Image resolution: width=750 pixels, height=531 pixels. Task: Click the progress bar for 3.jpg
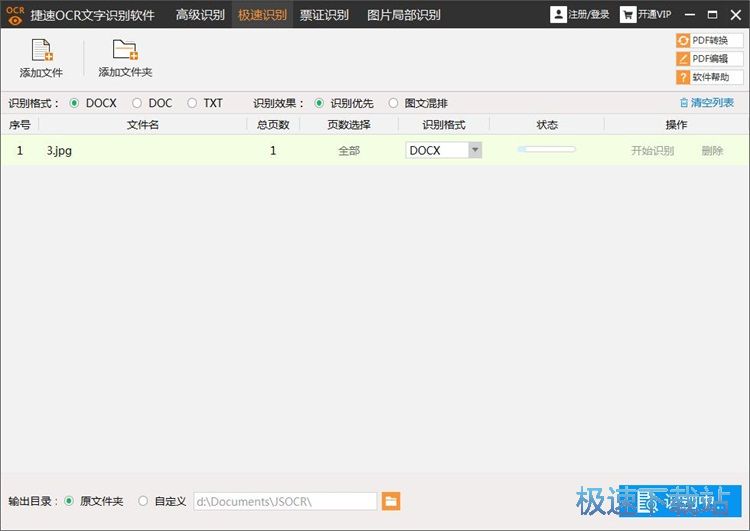[x=546, y=150]
